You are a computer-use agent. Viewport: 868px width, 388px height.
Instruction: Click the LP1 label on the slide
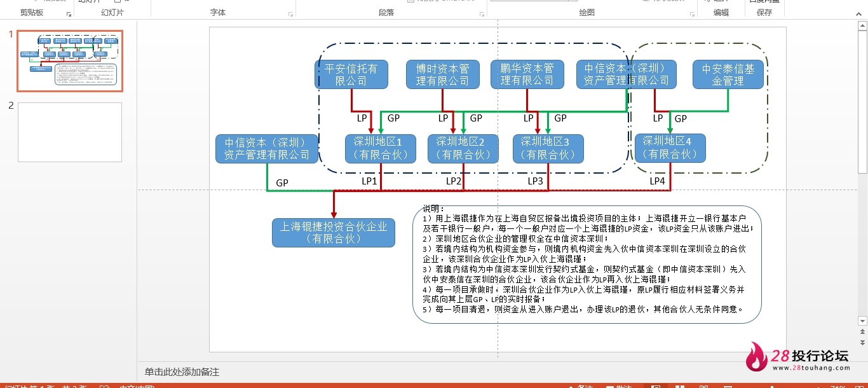tap(369, 181)
